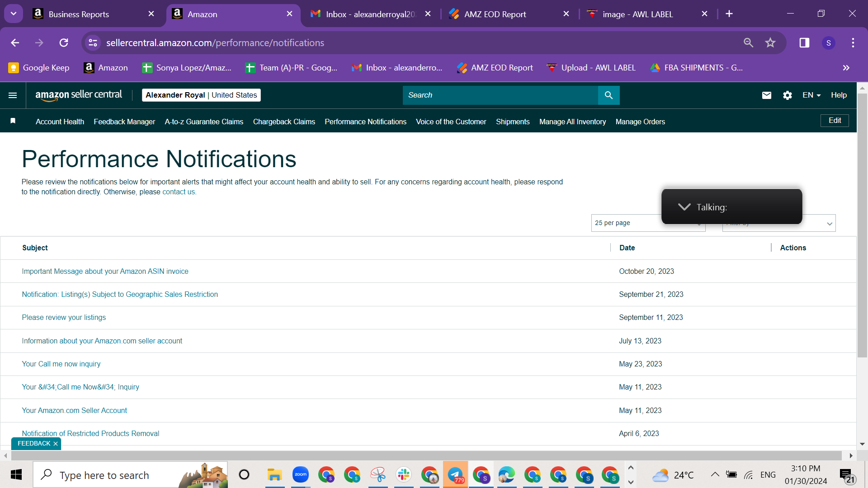Open the messages envelope icon
868x488 pixels.
(766, 95)
